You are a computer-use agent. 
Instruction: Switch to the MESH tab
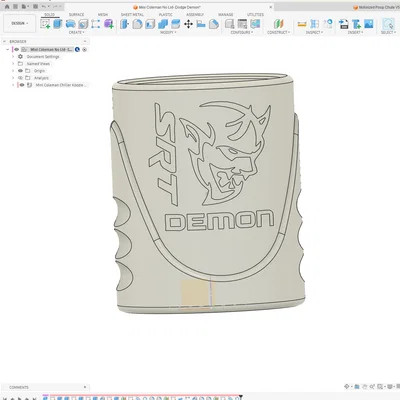103,15
